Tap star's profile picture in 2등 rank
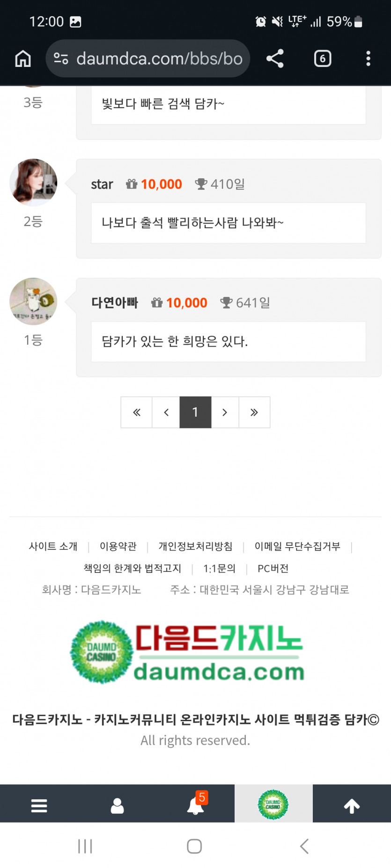Screen dimensions: 391x868 (x=33, y=182)
